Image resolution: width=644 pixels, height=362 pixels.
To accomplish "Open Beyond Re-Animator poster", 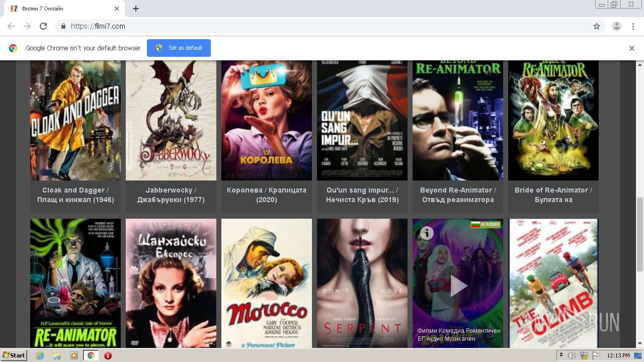I will (458, 120).
